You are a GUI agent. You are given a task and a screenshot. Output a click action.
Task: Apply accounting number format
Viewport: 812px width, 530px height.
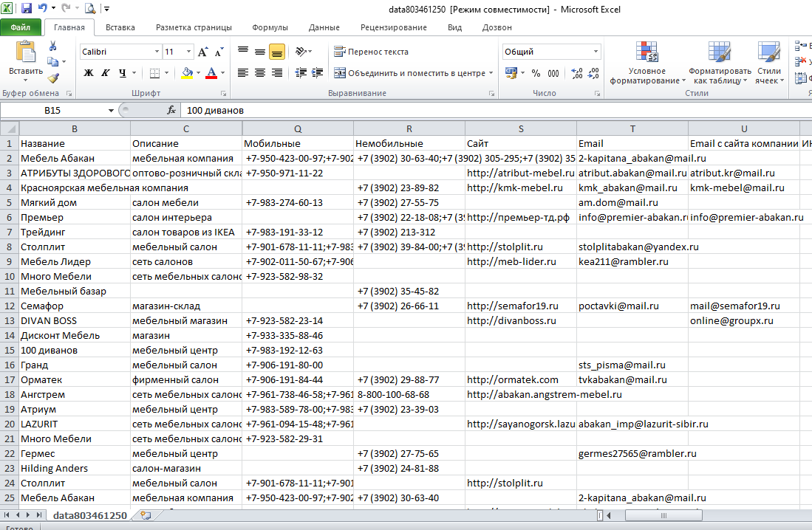click(511, 73)
